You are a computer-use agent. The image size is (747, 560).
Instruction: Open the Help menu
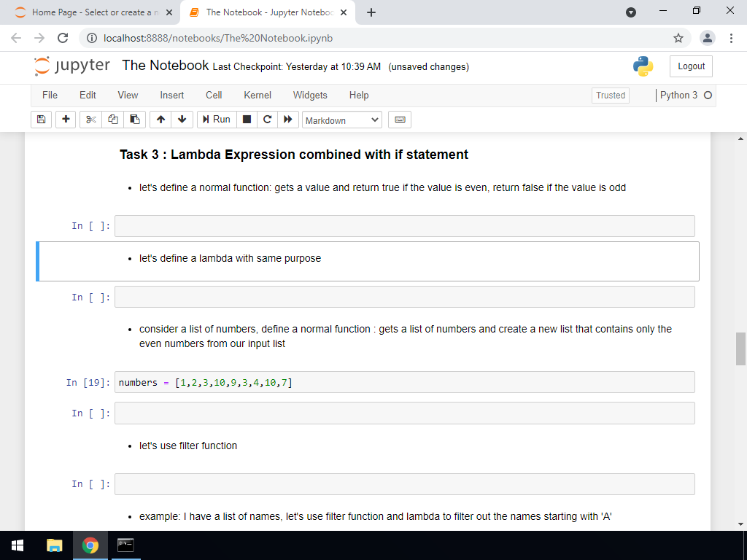(x=359, y=96)
